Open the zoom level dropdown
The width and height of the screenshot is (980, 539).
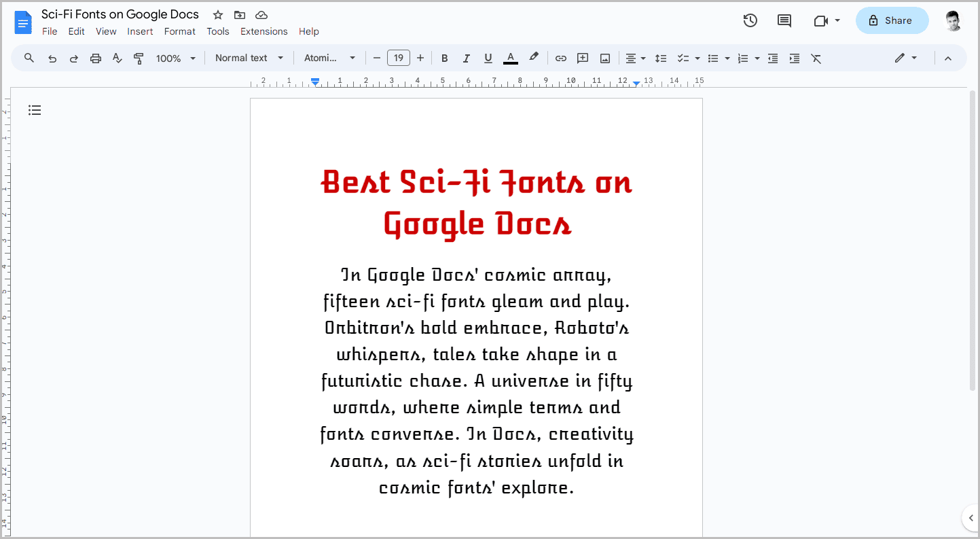(175, 58)
